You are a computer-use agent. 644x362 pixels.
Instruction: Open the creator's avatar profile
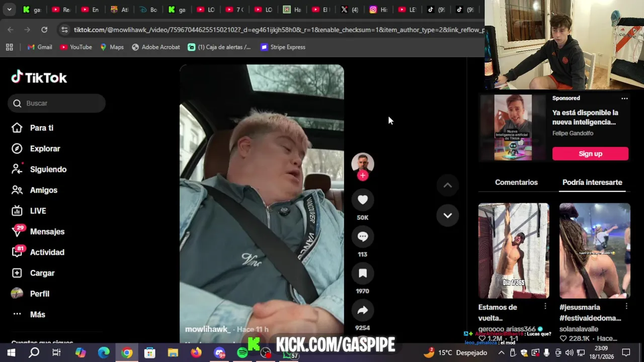[362, 163]
